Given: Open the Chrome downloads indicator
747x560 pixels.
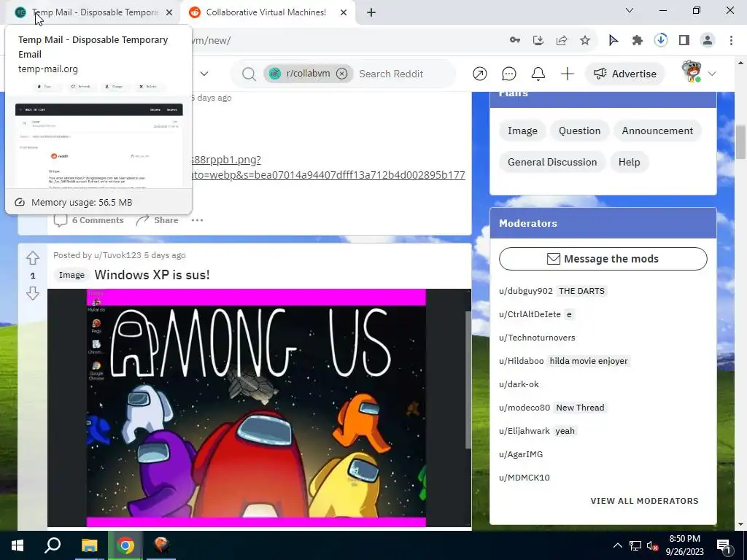Looking at the screenshot, I should [661, 40].
